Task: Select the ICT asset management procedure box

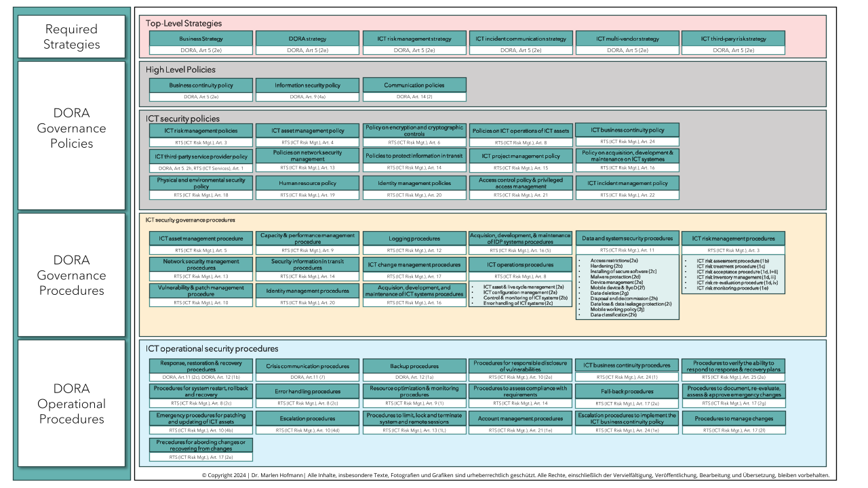Action: coord(201,239)
